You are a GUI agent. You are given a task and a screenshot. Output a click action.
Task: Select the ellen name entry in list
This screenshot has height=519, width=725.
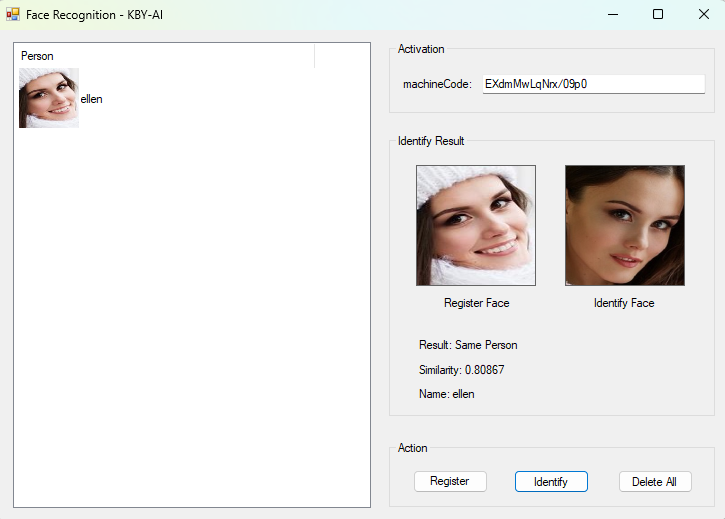point(91,99)
